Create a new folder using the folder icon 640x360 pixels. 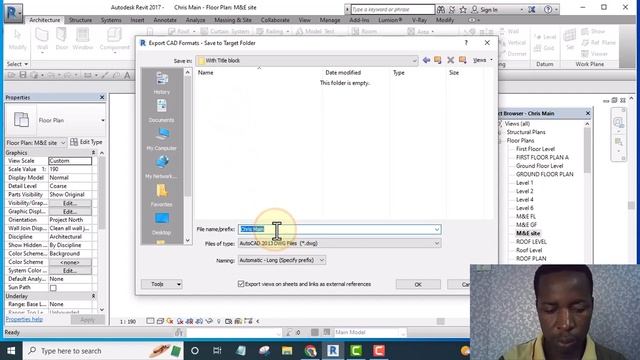point(463,60)
